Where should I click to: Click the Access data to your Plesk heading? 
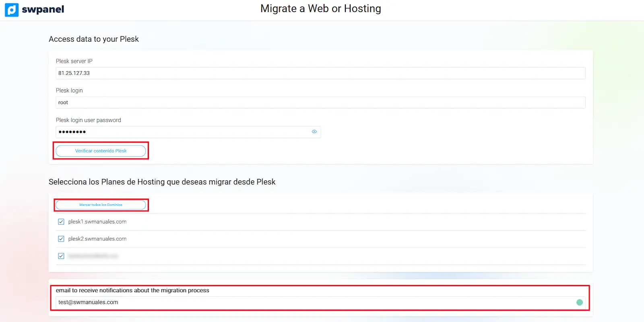[x=94, y=39]
